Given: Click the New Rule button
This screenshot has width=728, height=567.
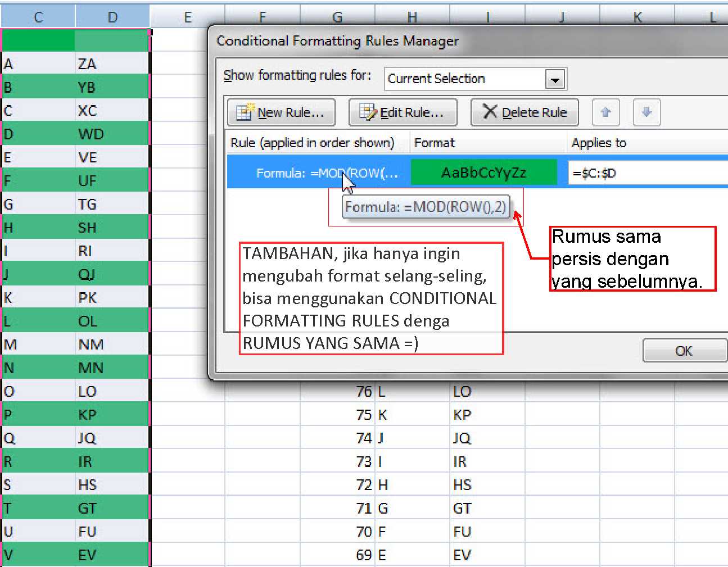Looking at the screenshot, I should [281, 112].
